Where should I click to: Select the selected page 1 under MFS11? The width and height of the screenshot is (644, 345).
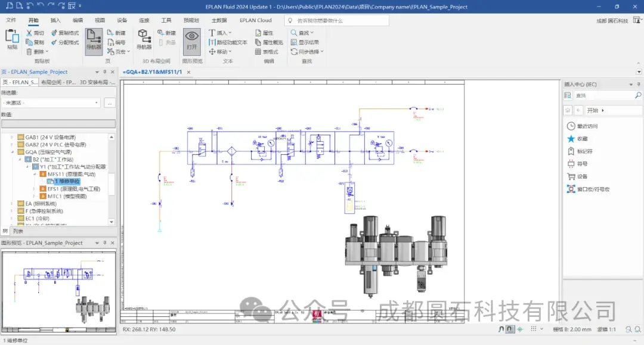(67, 181)
